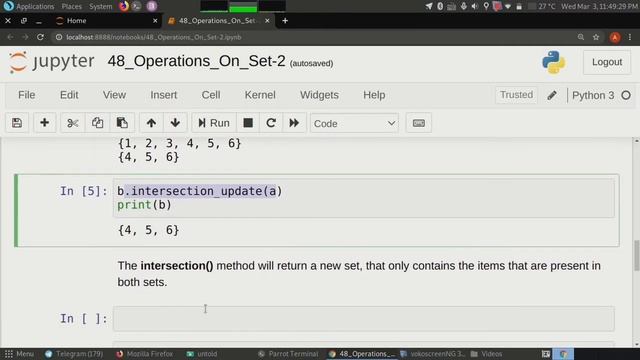Image resolution: width=640 pixels, height=360 pixels.
Task: Open the Cell menu
Action: click(211, 95)
